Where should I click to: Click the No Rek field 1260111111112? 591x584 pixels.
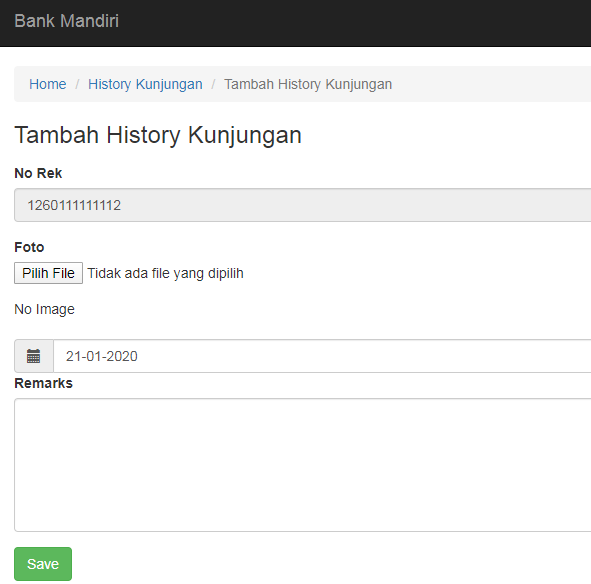(303, 205)
